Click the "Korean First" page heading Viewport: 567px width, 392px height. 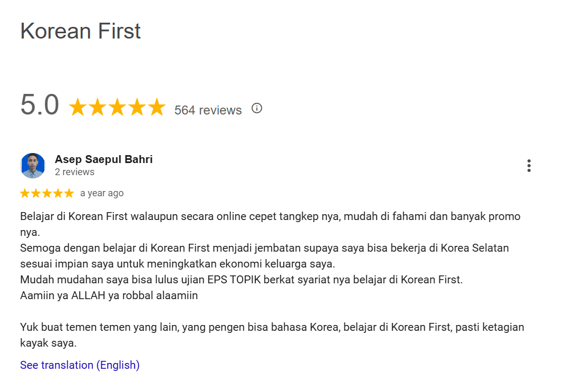click(x=80, y=31)
